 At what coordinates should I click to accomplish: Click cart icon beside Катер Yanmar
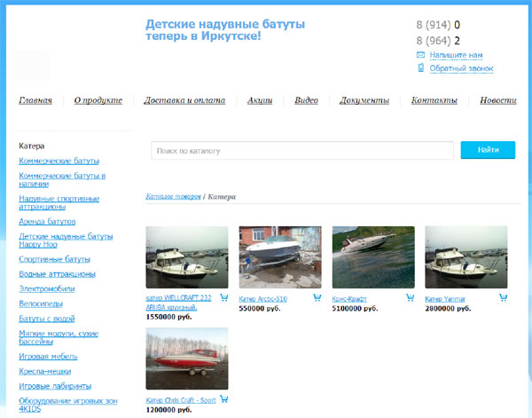coord(503,298)
